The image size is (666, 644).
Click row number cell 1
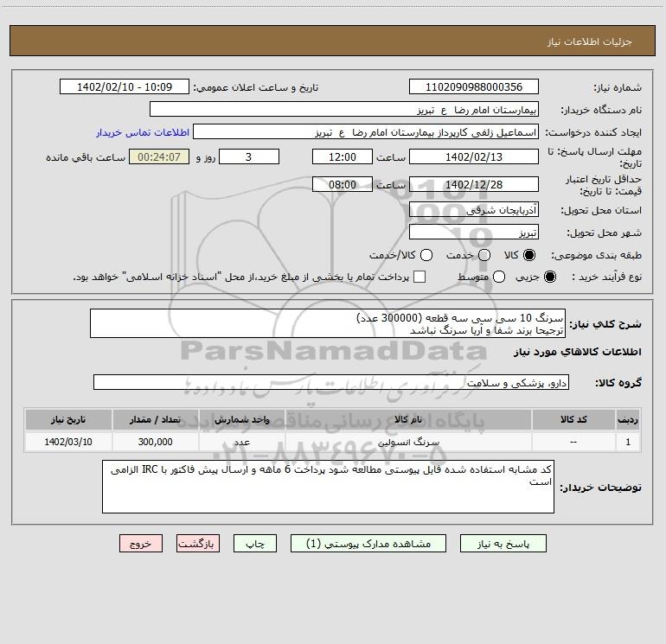(x=628, y=442)
